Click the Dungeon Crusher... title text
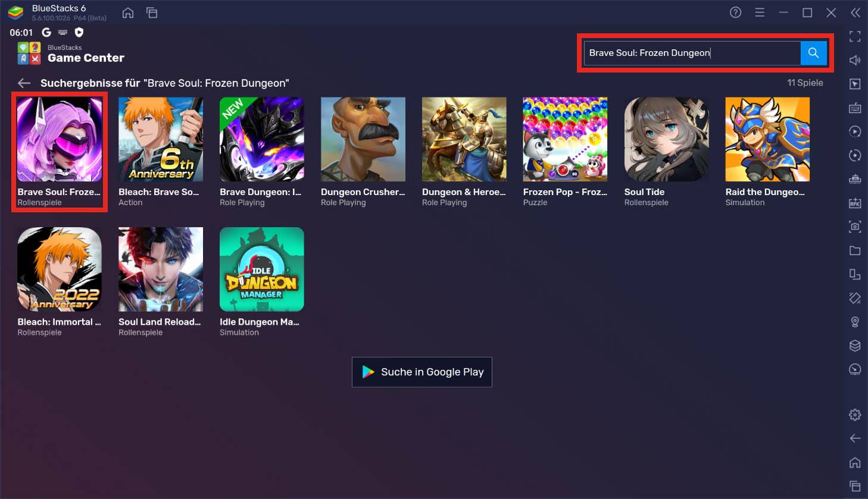868x499 pixels. click(x=363, y=192)
